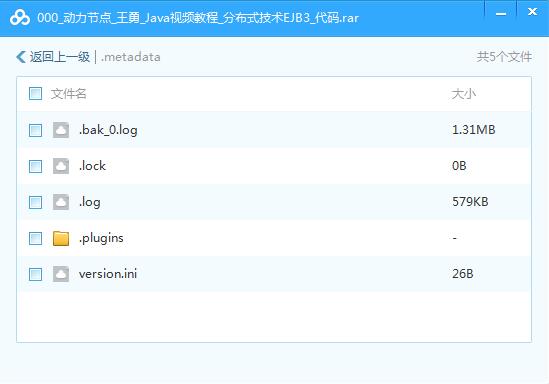
Task: Click the .bak_0.log file icon
Action: (x=61, y=130)
